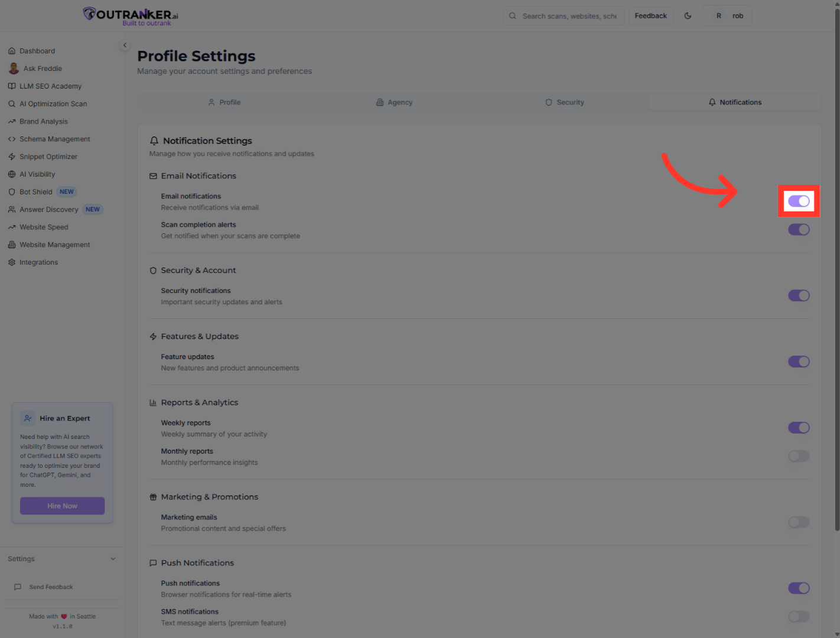Switch to the Security tab
Viewport: 840px width, 638px height.
tap(564, 102)
